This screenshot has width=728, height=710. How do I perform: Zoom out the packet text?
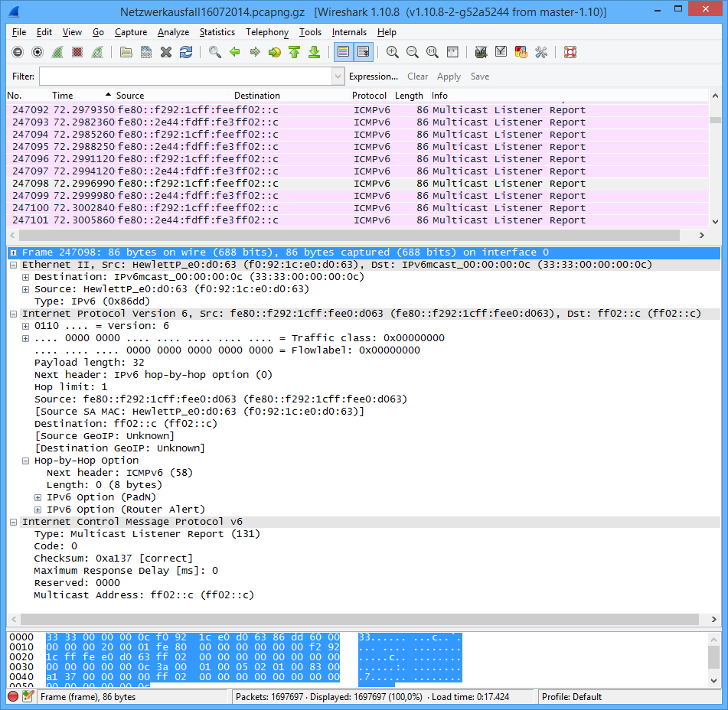click(x=413, y=52)
